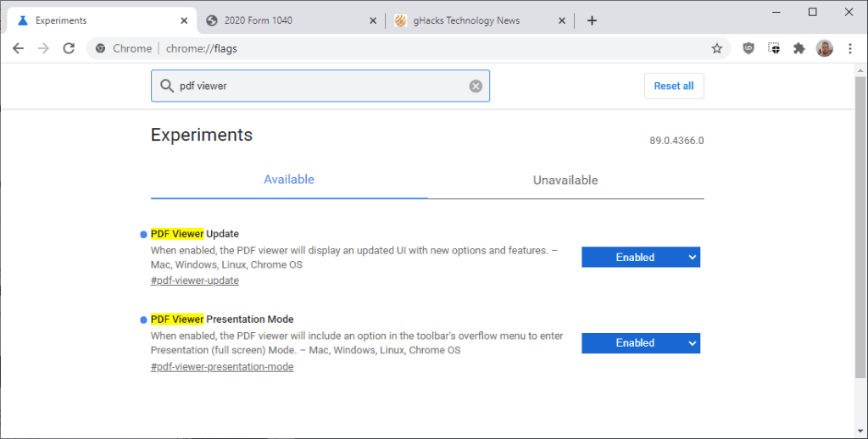Open the Unavailable flags tab

click(565, 180)
